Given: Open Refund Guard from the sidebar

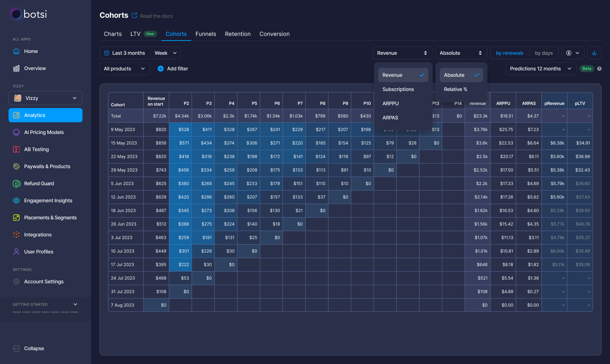Looking at the screenshot, I should (39, 183).
